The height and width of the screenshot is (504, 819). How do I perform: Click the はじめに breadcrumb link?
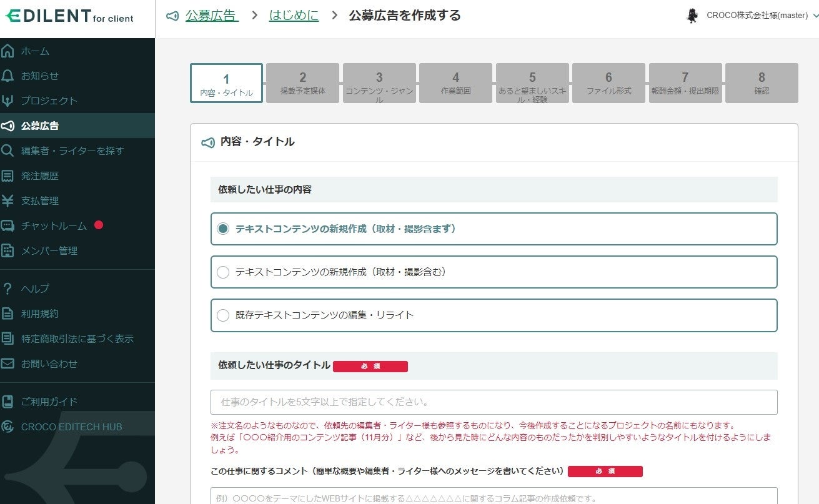click(x=294, y=16)
